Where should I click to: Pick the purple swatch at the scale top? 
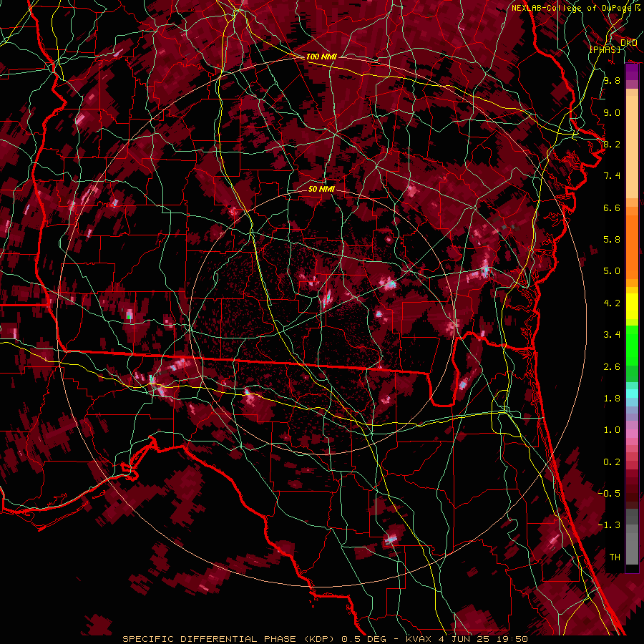click(x=632, y=72)
